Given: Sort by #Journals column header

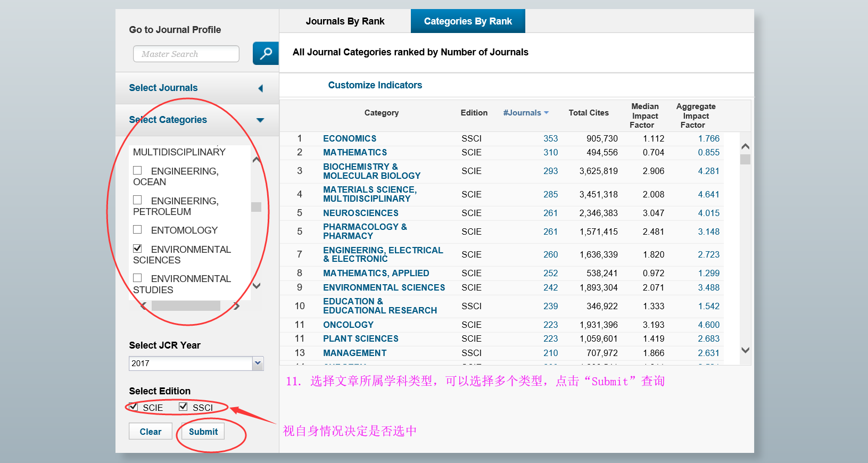Looking at the screenshot, I should click(x=522, y=113).
